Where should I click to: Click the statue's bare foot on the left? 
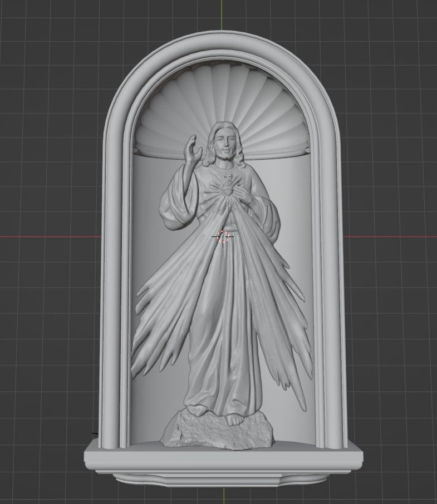coord(196,411)
